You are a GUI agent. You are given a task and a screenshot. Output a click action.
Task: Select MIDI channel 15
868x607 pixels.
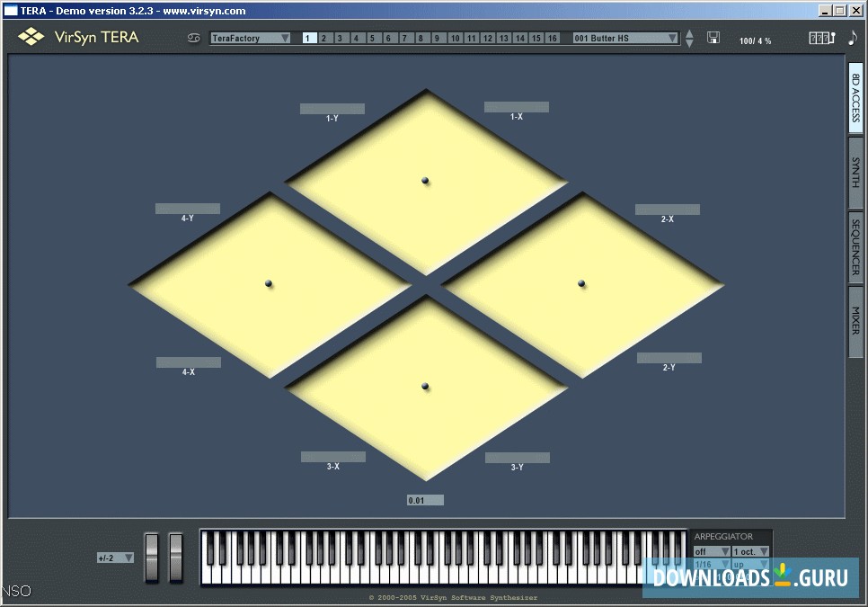pyautogui.click(x=536, y=38)
